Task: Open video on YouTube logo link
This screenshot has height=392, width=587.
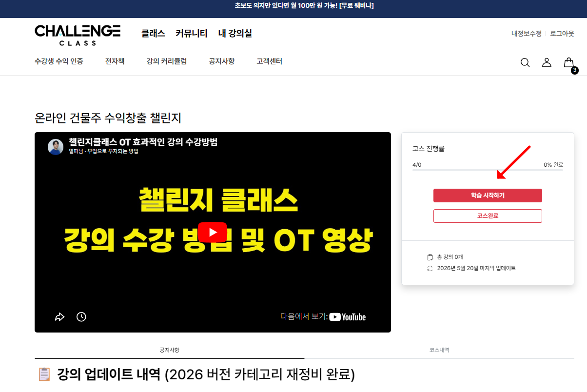Action: coord(347,317)
